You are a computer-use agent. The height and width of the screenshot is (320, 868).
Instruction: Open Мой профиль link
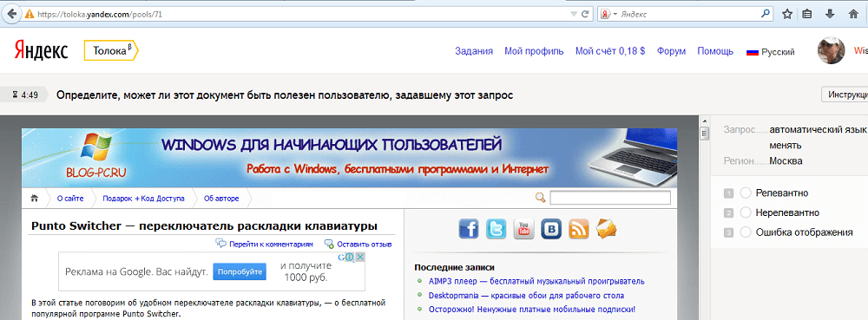pos(534,51)
